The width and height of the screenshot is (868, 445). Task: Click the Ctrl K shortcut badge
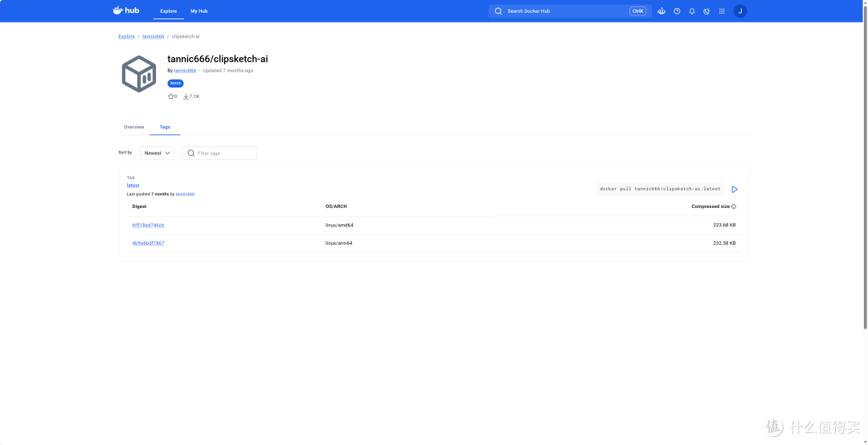point(637,11)
